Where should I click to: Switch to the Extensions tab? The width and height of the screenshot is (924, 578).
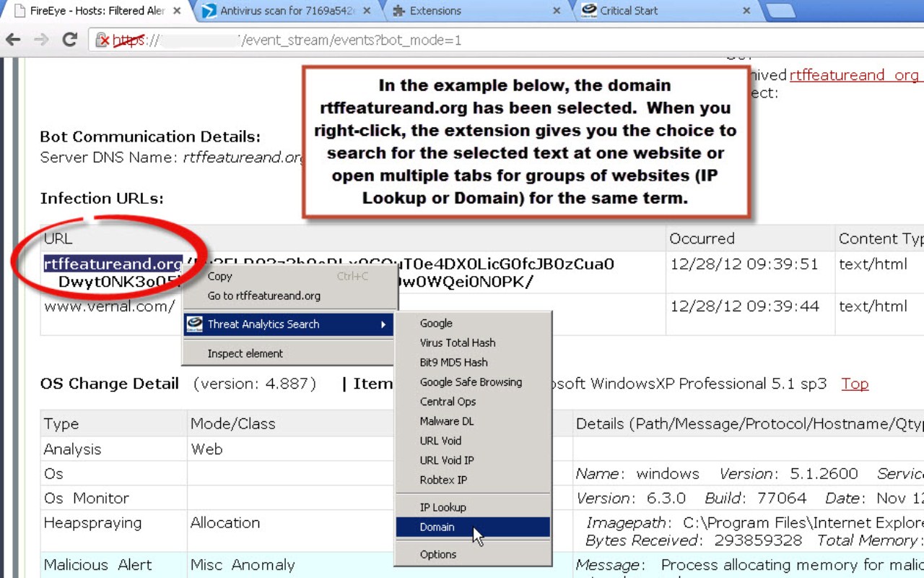point(476,11)
